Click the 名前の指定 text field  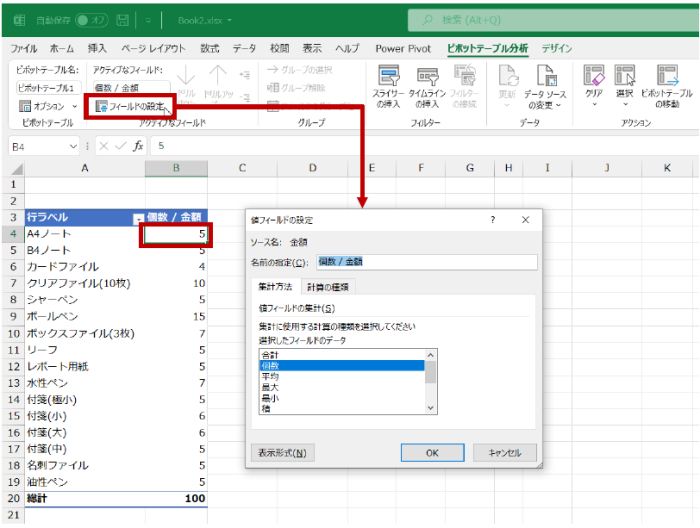click(x=426, y=262)
